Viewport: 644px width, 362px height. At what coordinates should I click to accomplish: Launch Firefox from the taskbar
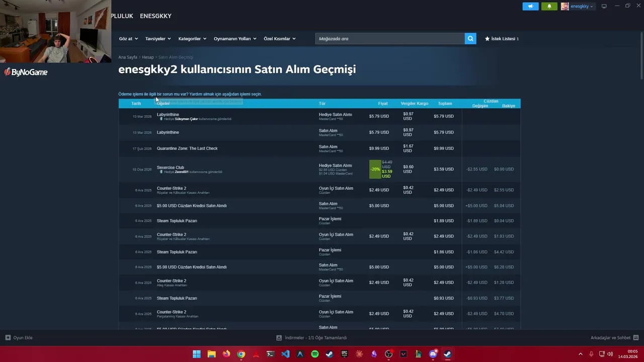[226, 354]
